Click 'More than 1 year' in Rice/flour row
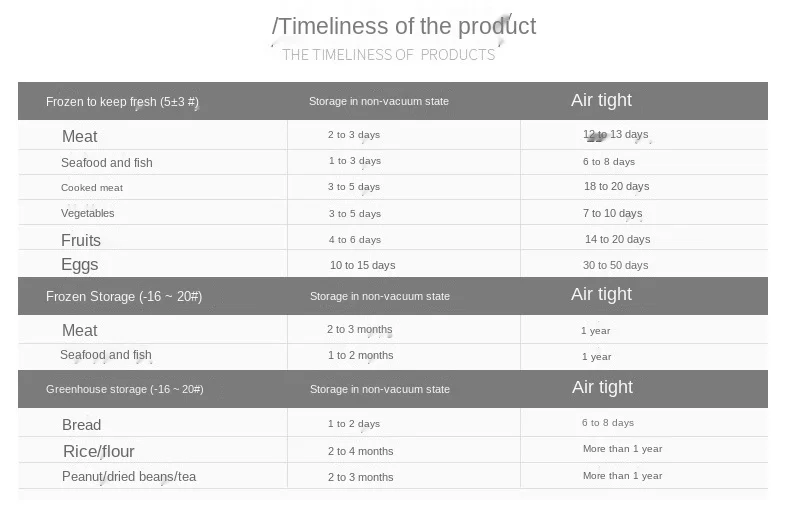This screenshot has width=790, height=513. tap(623, 449)
